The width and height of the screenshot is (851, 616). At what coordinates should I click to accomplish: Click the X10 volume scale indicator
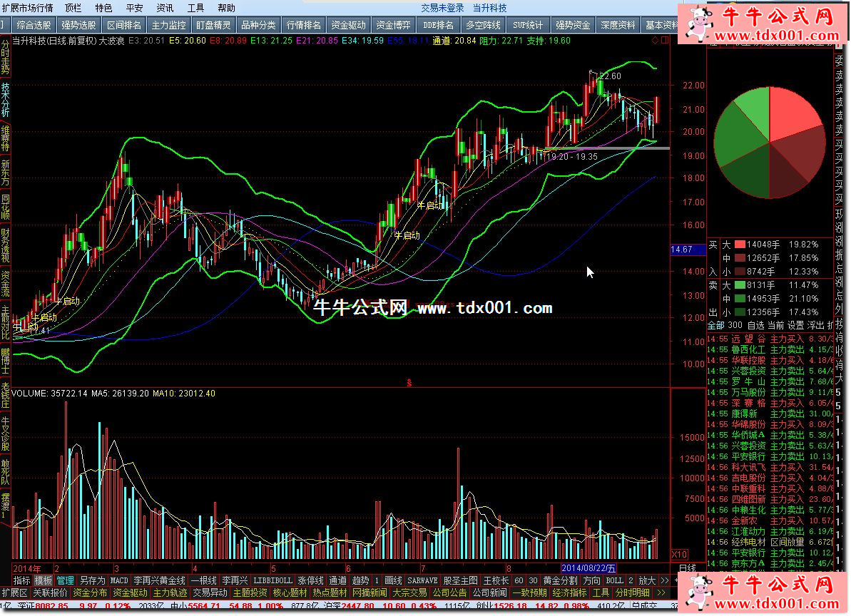pyautogui.click(x=681, y=554)
